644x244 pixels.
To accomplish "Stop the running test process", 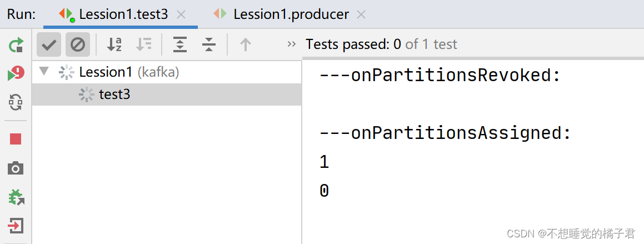I will 16,139.
